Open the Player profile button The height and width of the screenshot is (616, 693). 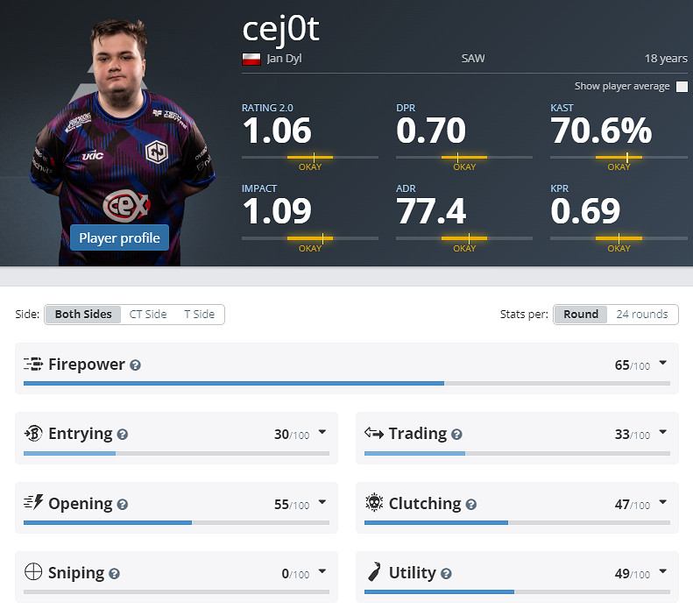119,237
